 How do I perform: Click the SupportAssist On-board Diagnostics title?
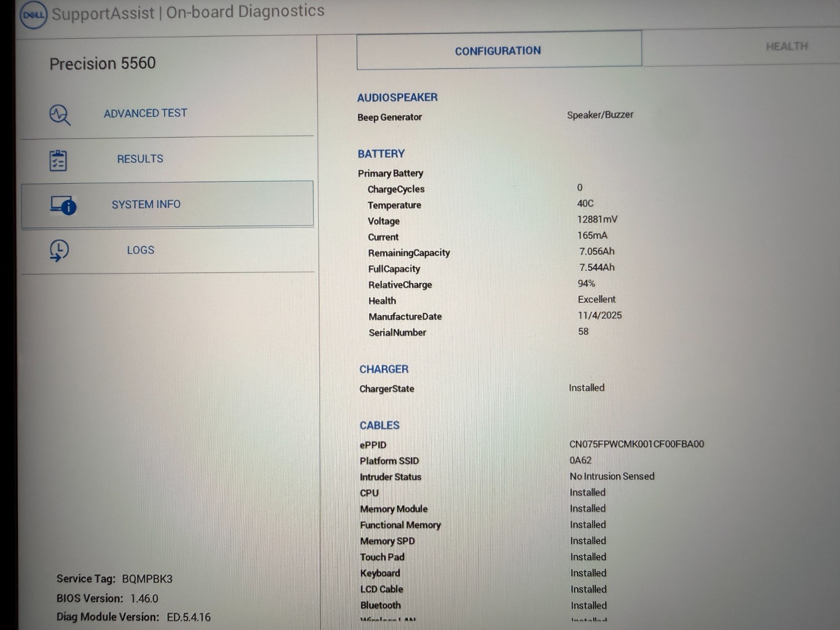tap(188, 13)
